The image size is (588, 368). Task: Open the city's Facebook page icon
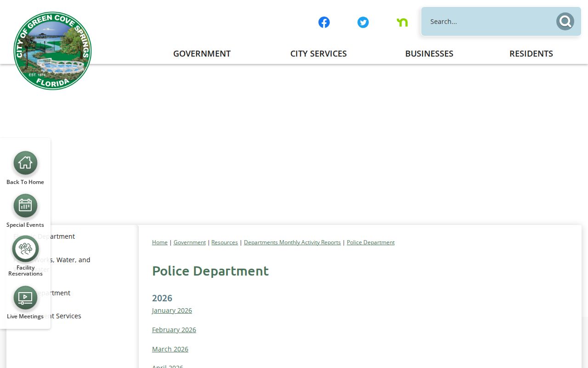click(324, 22)
